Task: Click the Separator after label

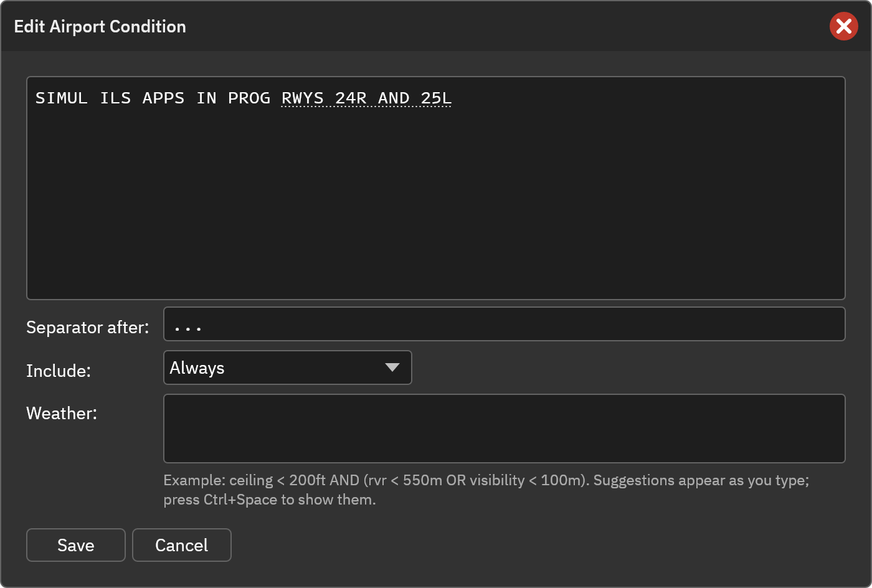Action: coord(88,327)
